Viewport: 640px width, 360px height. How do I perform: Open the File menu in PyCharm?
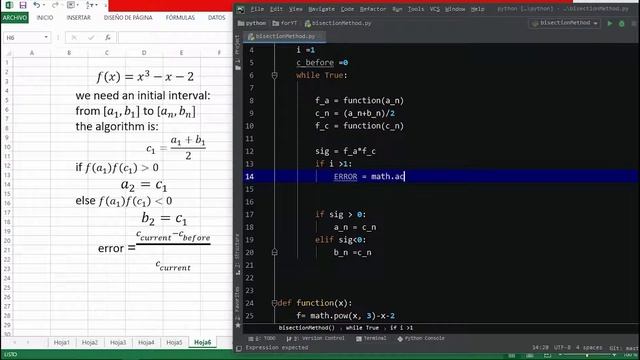[x=257, y=9]
